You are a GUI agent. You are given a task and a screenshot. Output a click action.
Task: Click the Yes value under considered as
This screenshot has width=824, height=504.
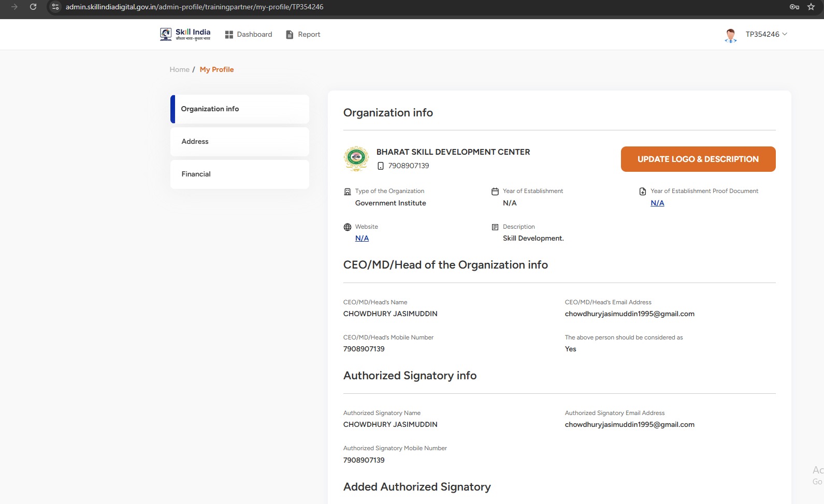coord(571,349)
